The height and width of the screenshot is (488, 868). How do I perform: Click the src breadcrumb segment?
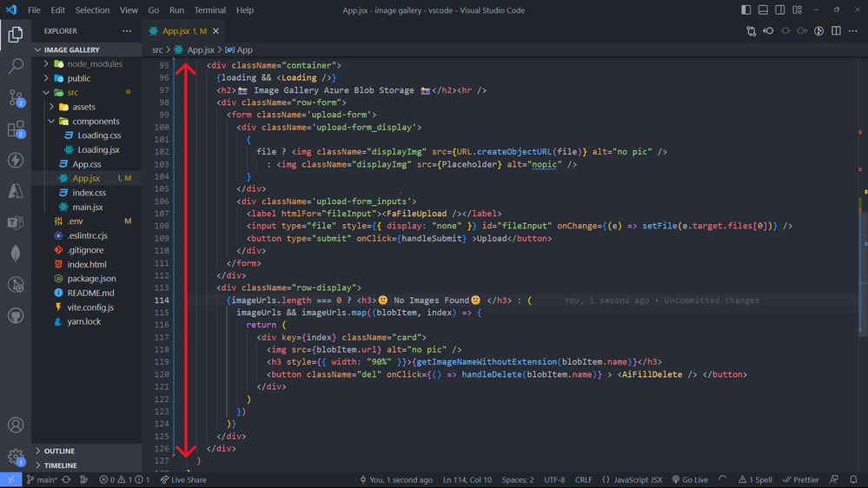(x=157, y=49)
